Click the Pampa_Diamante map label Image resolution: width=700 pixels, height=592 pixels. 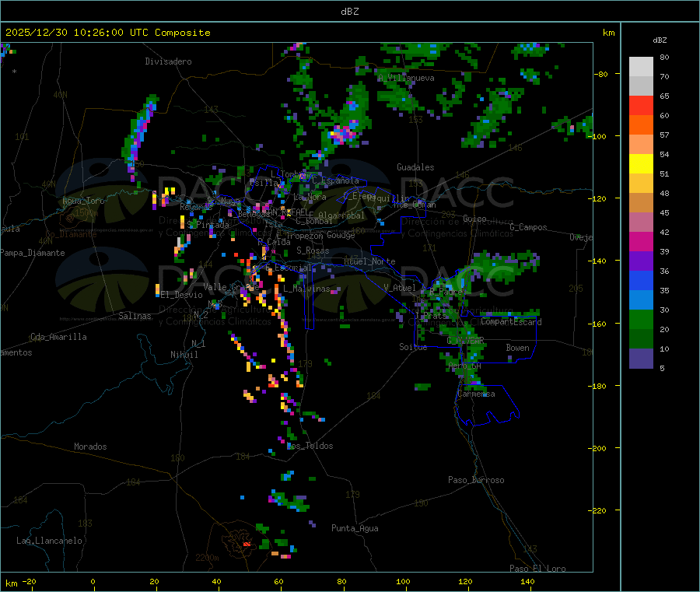pos(32,253)
